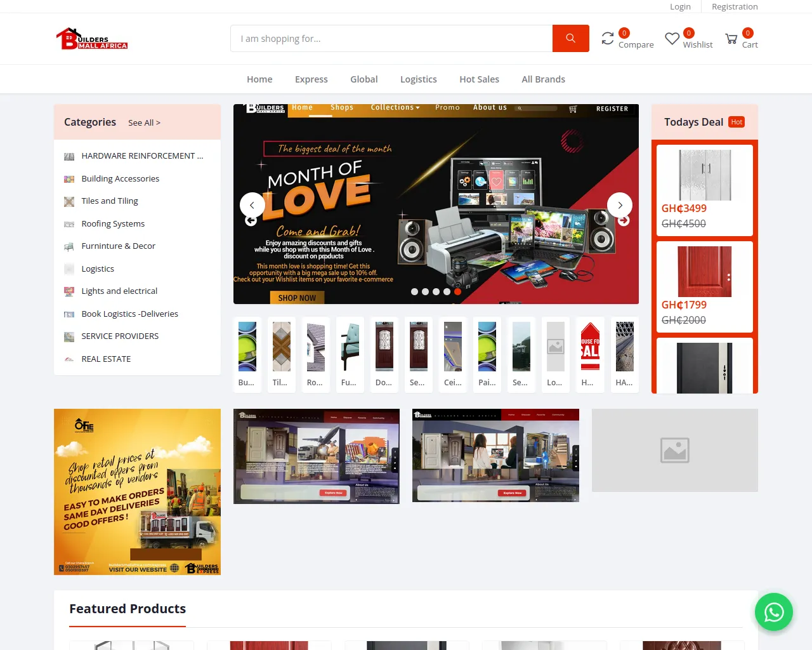Image resolution: width=812 pixels, height=650 pixels.
Task: Open the HARDWARE REINFORCEMENT category link
Action: [x=143, y=156]
